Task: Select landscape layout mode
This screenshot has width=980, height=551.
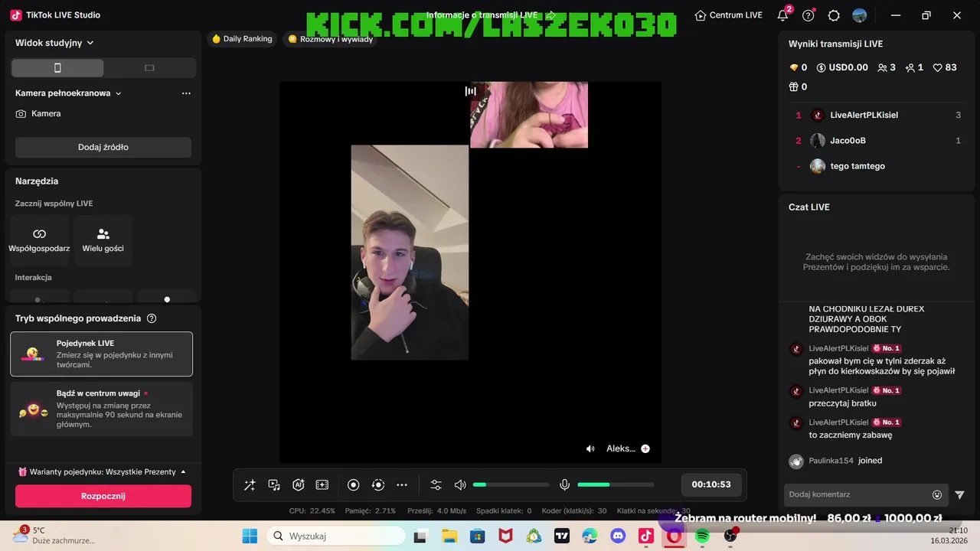Action: [x=149, y=68]
